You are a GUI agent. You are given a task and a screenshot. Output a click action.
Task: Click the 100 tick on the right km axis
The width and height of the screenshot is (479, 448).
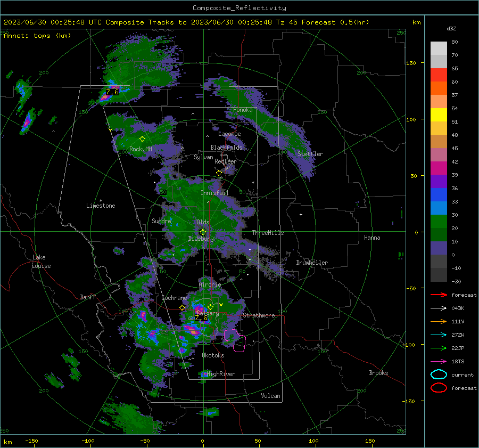411,119
